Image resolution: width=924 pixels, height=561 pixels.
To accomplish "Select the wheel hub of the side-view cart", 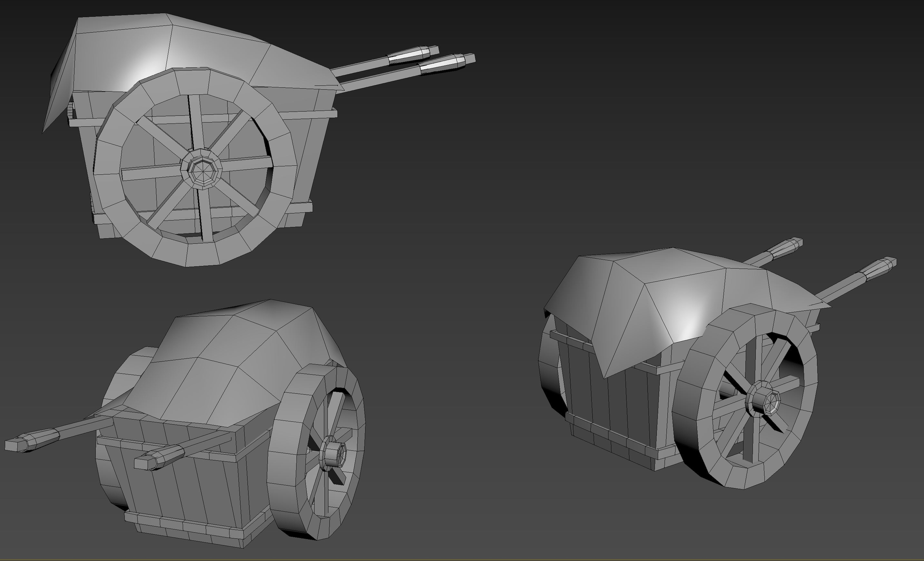I will (202, 169).
